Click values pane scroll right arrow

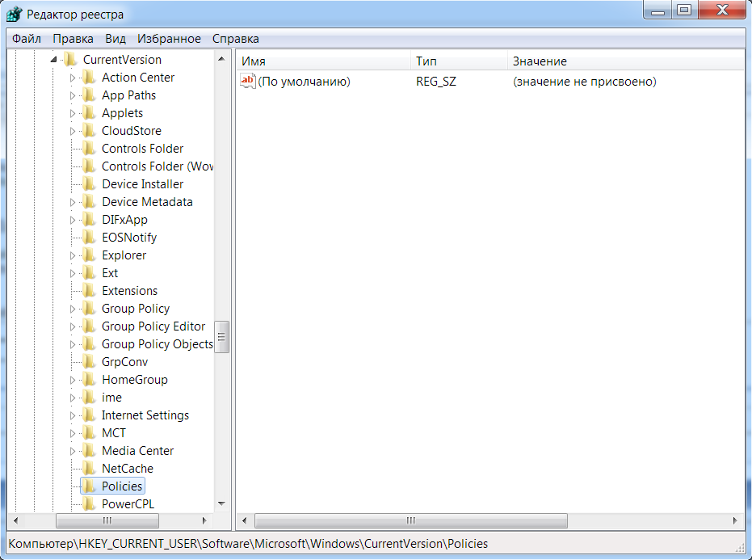[735, 520]
